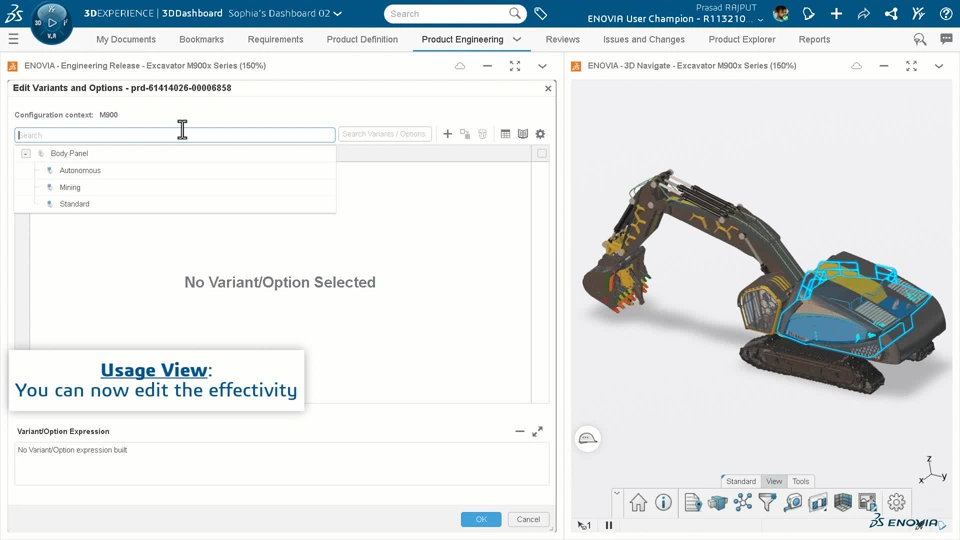Click the 3DS compass play button
This screenshot has width=960, height=540.
[x=52, y=23]
